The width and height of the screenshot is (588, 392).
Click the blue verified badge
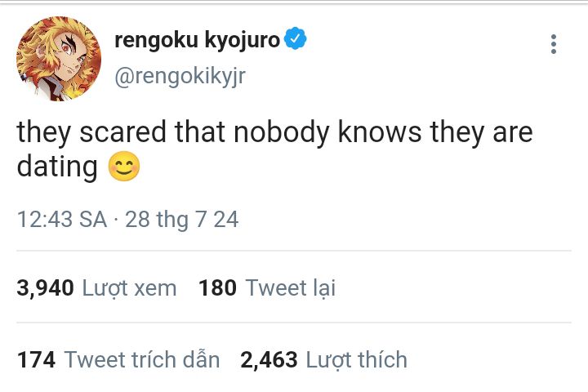click(x=295, y=39)
